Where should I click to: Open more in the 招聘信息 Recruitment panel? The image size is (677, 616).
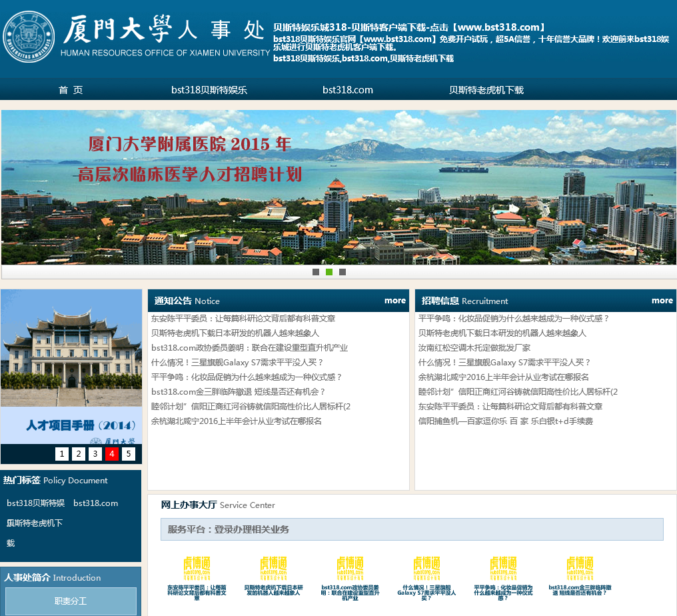(x=662, y=300)
